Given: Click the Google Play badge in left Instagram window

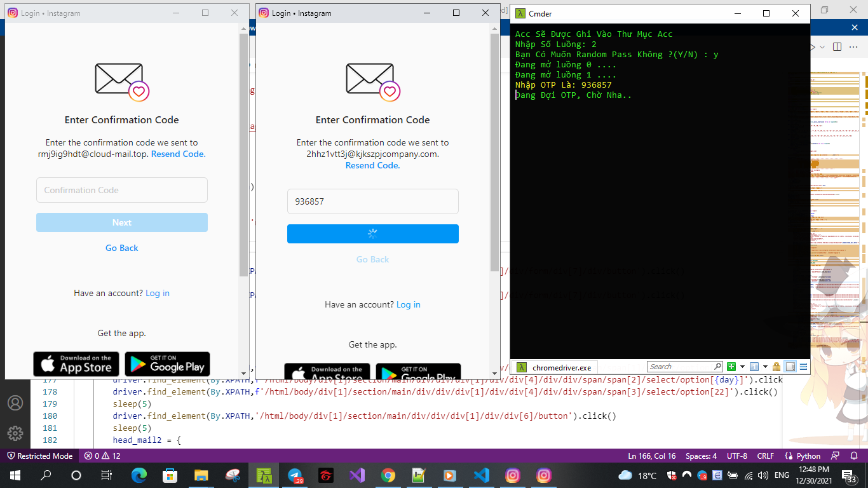Looking at the screenshot, I should 167,364.
